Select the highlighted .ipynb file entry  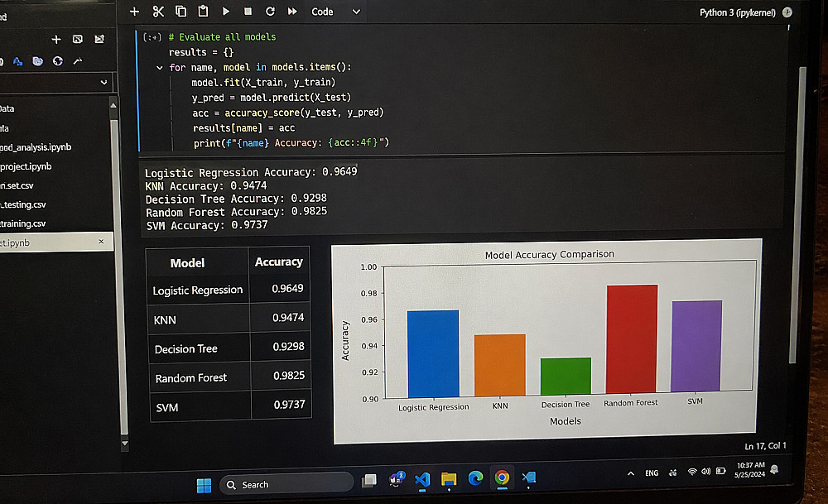pos(56,242)
